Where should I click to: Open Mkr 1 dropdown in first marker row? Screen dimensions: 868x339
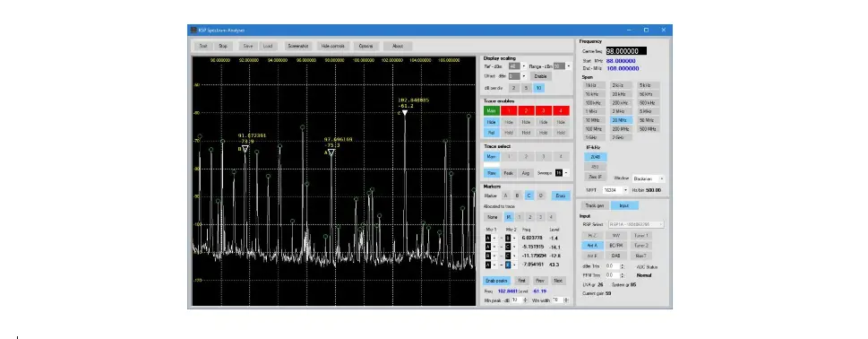pos(494,239)
